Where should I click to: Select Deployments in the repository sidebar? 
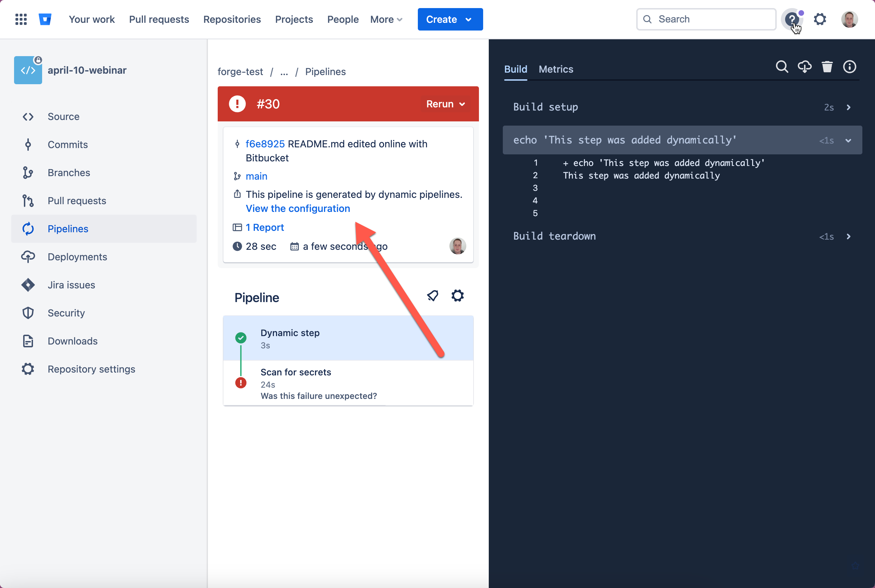click(77, 257)
